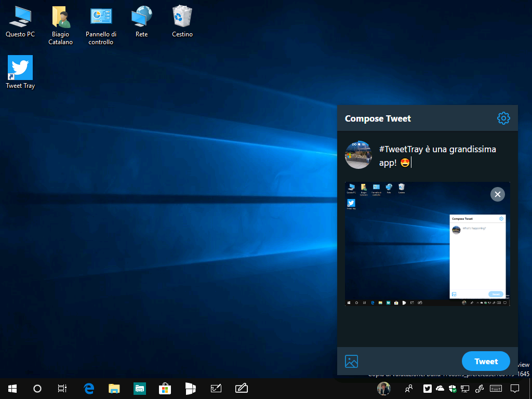
Task: Select the Cestino recycle bin icon
Action: (x=182, y=22)
